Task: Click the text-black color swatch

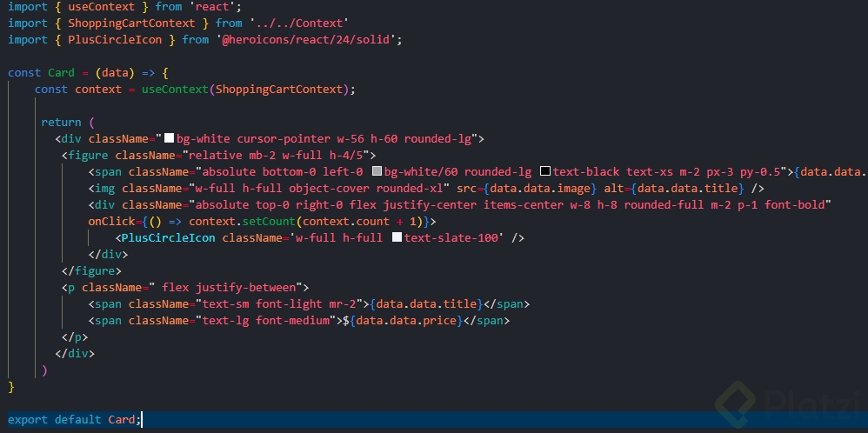Action: point(545,171)
